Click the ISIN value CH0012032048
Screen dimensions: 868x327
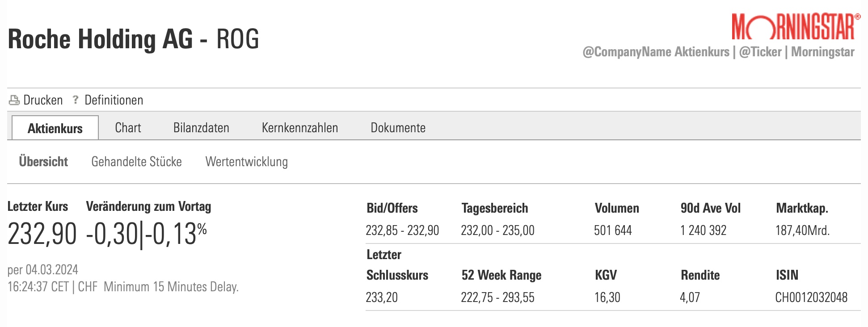[x=811, y=298]
